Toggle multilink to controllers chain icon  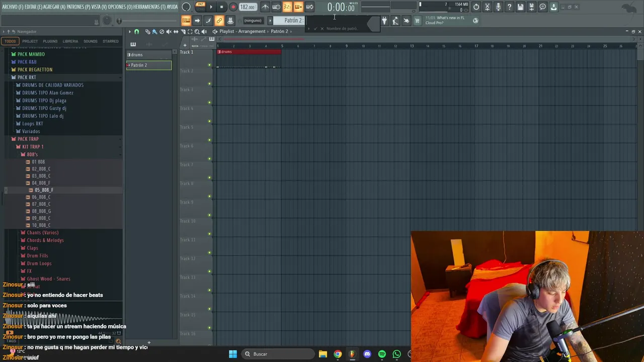(219, 21)
